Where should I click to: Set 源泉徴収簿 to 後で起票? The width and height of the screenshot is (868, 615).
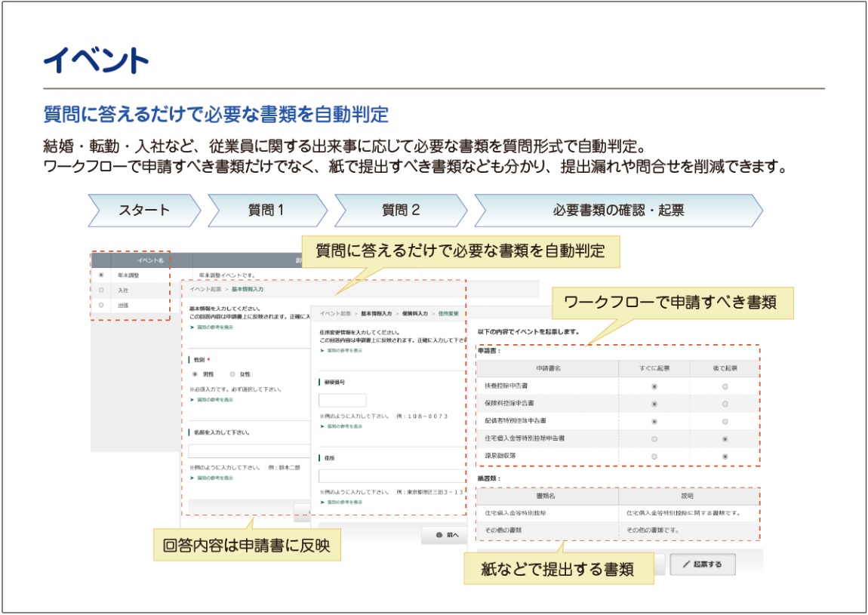[725, 457]
